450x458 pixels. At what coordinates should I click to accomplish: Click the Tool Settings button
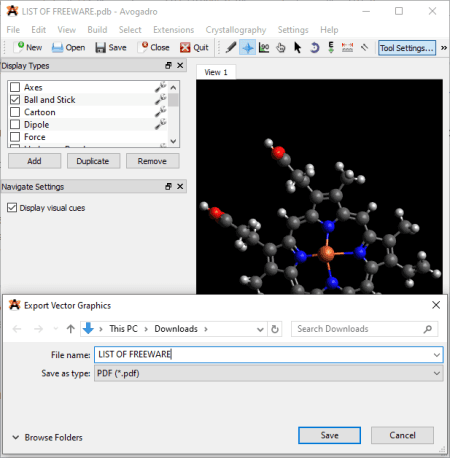click(407, 48)
